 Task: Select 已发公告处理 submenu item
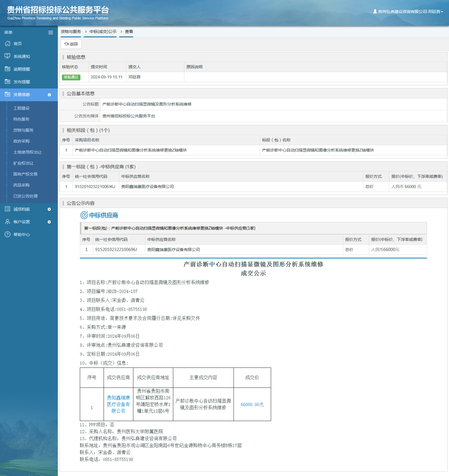25,196
